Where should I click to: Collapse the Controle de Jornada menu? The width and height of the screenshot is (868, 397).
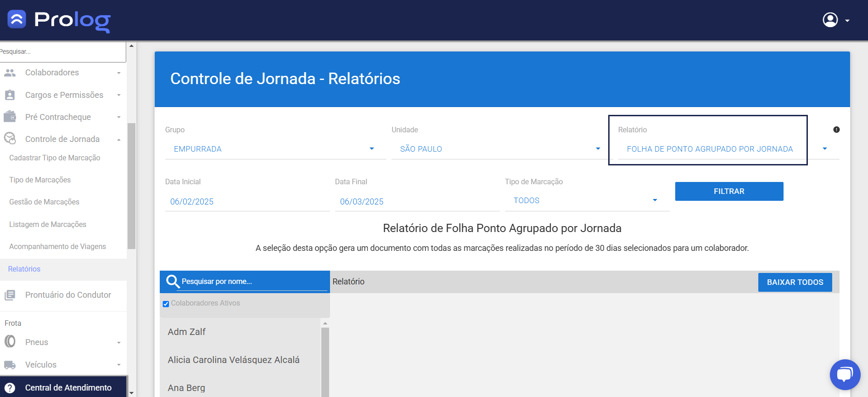(119, 139)
